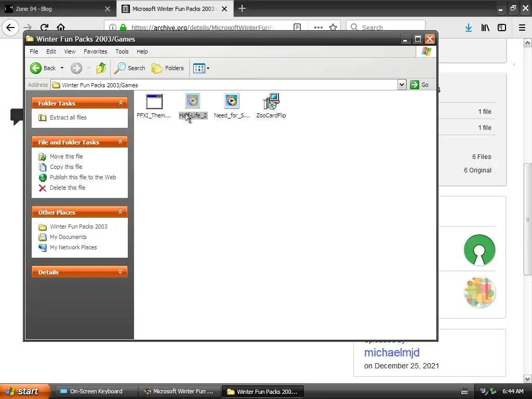
Task: Click the Windows Start button
Action: point(24,391)
